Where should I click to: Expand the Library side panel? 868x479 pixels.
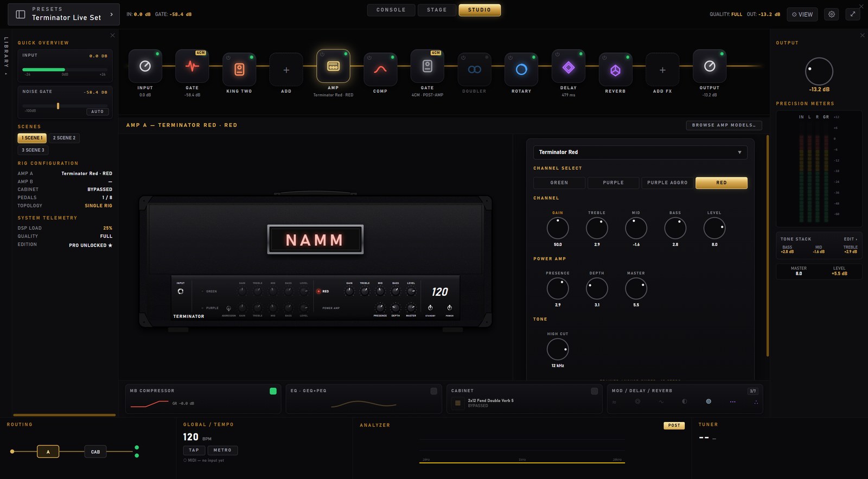6,56
